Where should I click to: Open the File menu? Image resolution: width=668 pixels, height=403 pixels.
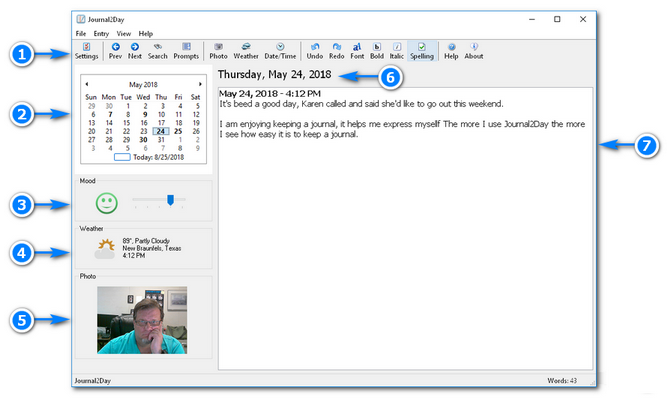(x=81, y=34)
